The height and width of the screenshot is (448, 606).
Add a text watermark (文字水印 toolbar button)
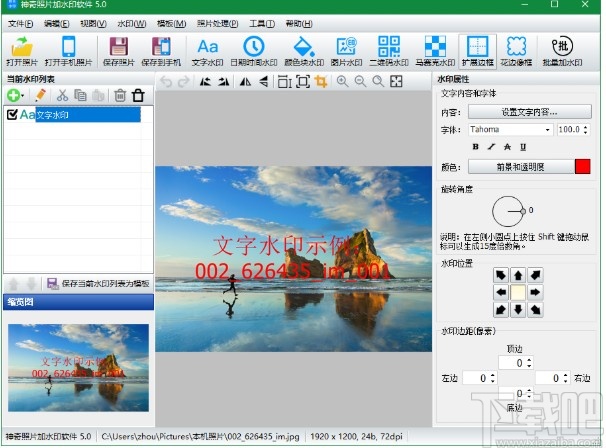[208, 51]
